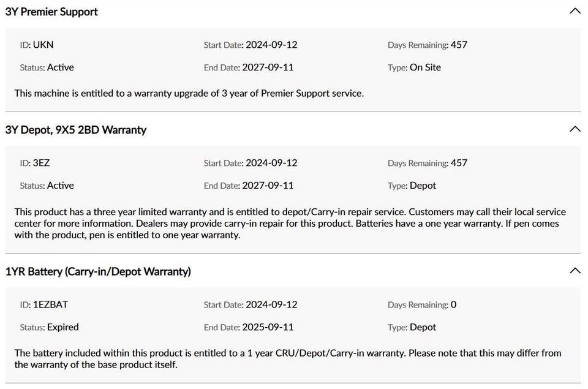The width and height of the screenshot is (588, 389).
Task: Click the 3Y Depot, 9X5 2BD Warranty heading
Action: 76,130
